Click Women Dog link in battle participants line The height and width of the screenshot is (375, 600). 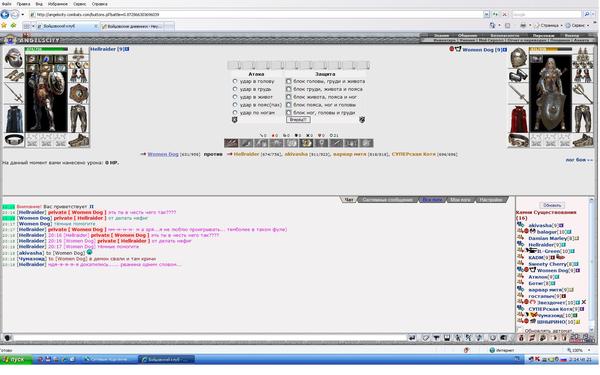[163, 154]
